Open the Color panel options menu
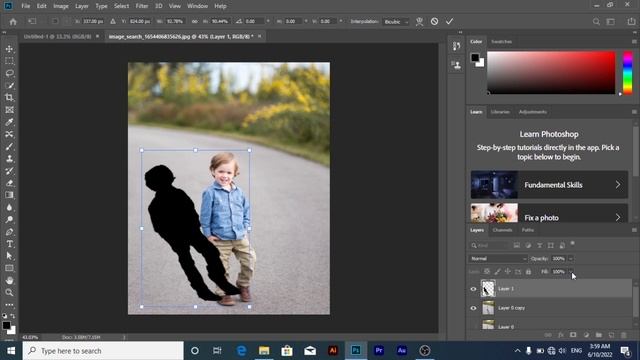Viewport: 640px width, 360px height. [x=634, y=42]
